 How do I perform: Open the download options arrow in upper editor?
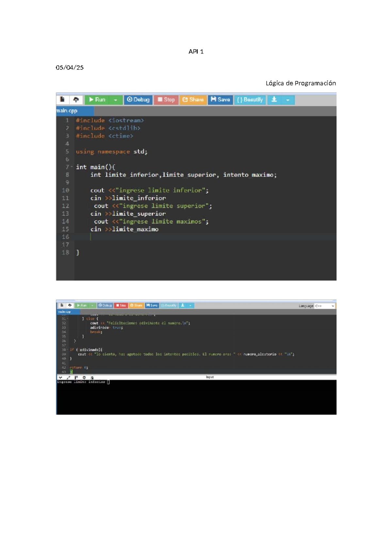tap(288, 100)
